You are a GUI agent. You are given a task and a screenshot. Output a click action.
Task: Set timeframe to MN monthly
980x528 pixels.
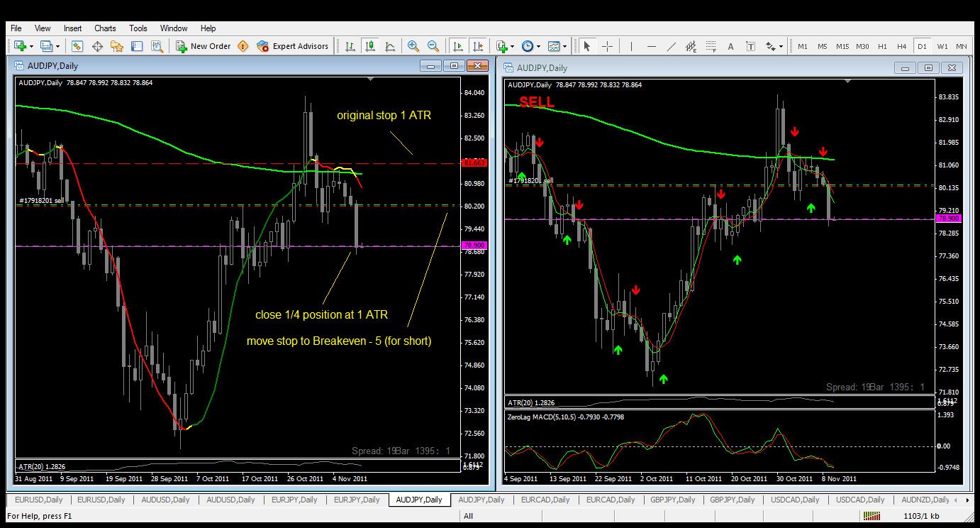[962, 46]
